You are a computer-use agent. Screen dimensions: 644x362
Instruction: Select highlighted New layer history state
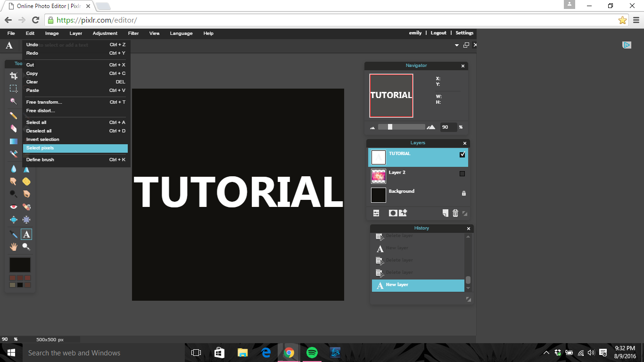(x=418, y=286)
